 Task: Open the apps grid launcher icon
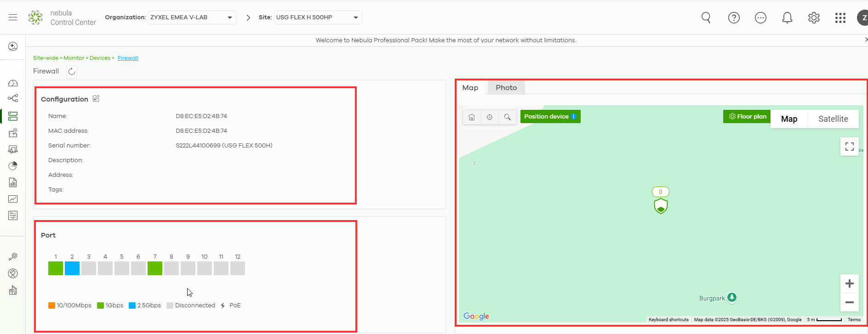840,18
